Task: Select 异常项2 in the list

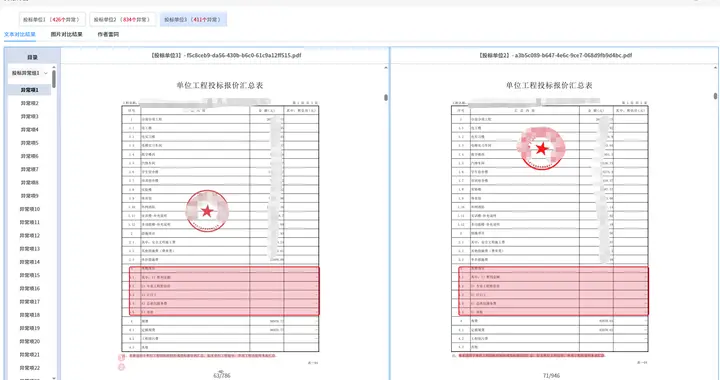Action: [x=29, y=103]
